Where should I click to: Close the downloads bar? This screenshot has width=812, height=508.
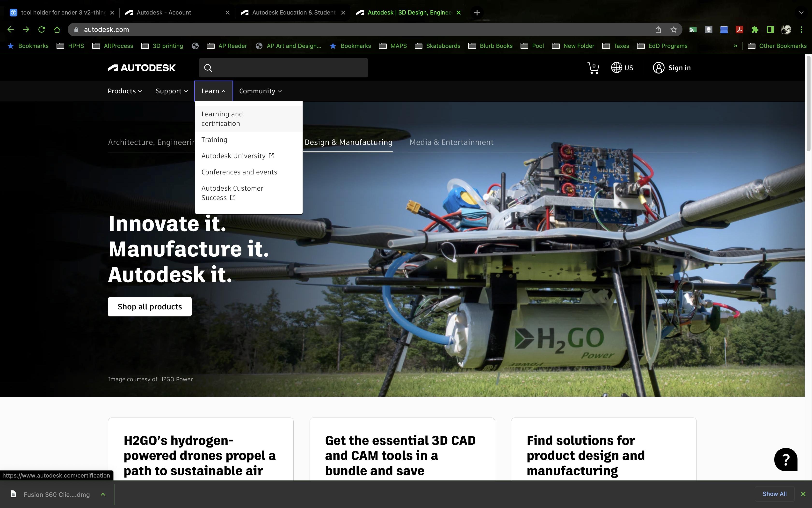coord(803,494)
